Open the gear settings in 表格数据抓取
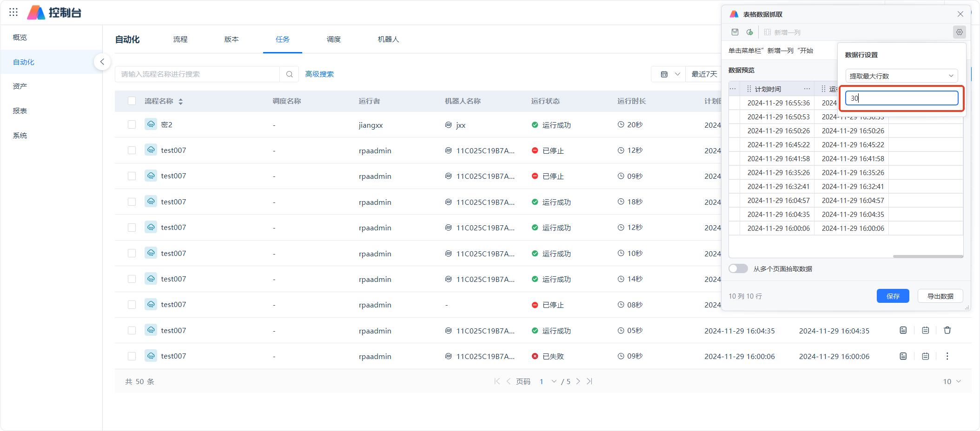This screenshot has width=980, height=431. tap(960, 32)
